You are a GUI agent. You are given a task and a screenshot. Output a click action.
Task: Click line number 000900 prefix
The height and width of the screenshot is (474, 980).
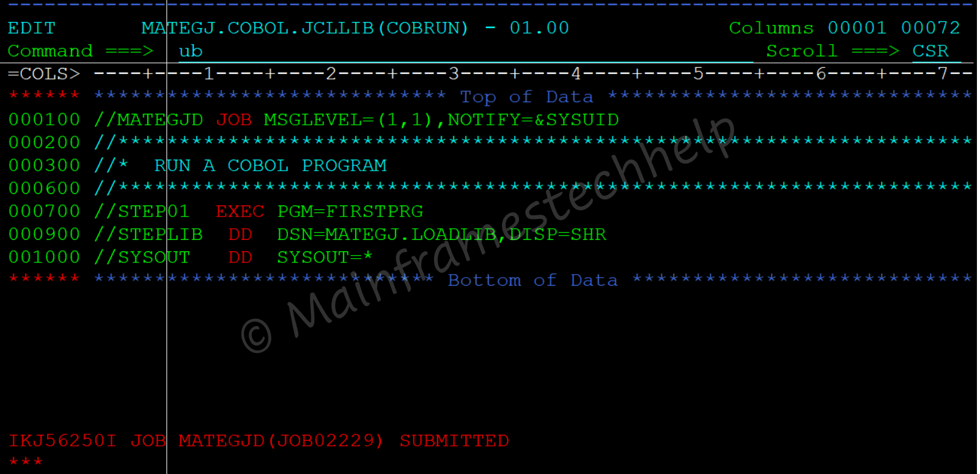pos(44,234)
